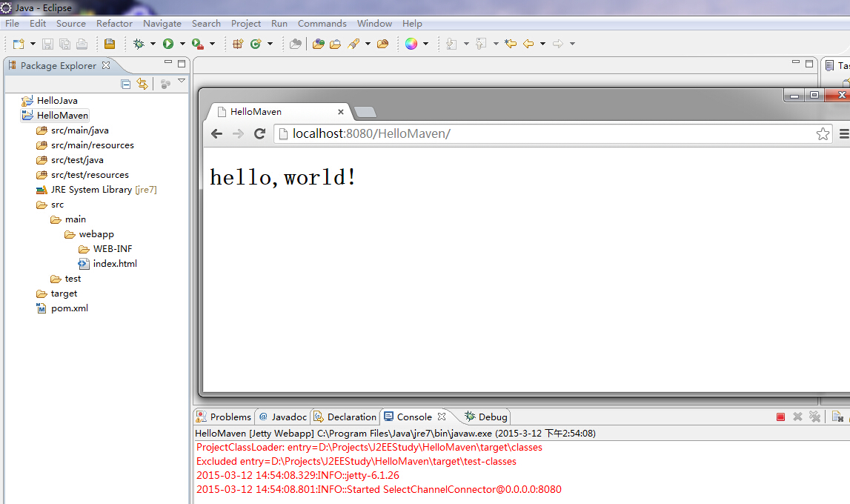Switch to the Debug tab
Image resolution: width=850 pixels, height=504 pixels.
point(486,417)
